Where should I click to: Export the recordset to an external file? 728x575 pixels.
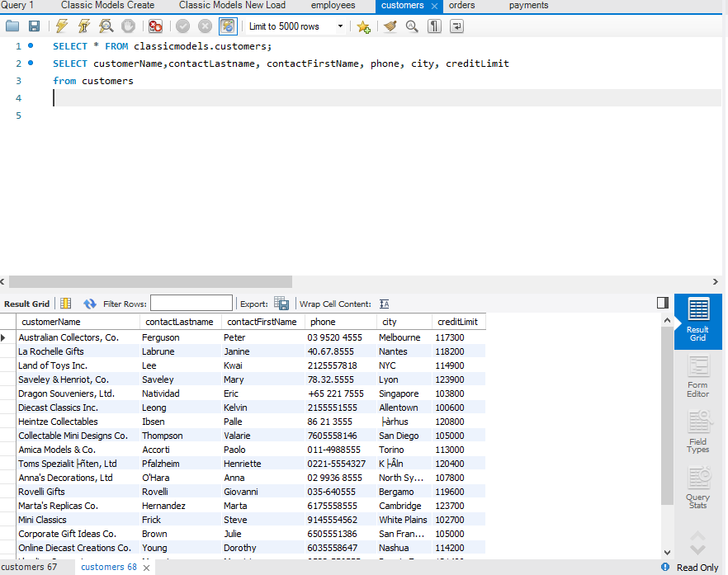pos(281,304)
